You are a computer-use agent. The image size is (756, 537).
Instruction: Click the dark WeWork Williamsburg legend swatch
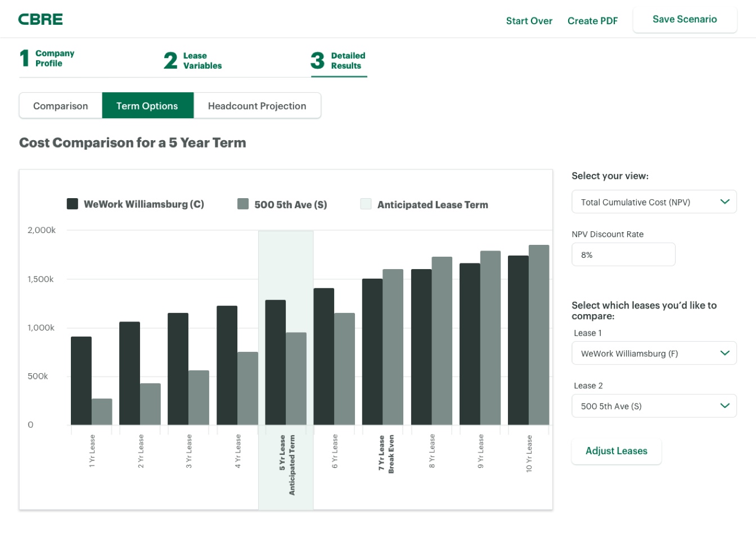pyautogui.click(x=72, y=204)
